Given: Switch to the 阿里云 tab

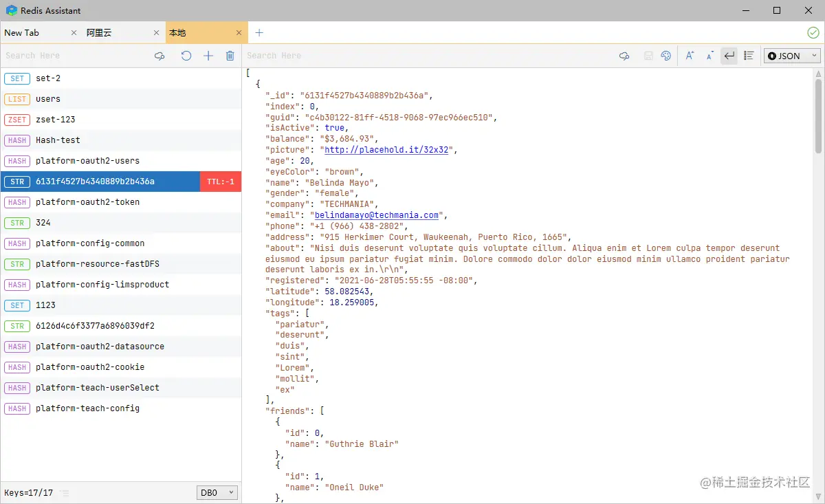Looking at the screenshot, I should [x=124, y=32].
